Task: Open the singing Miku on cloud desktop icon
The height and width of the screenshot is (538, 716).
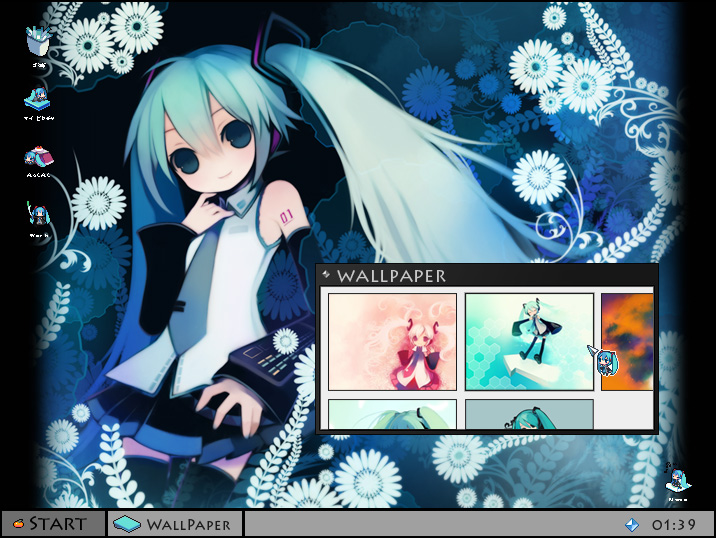Action: point(678,478)
